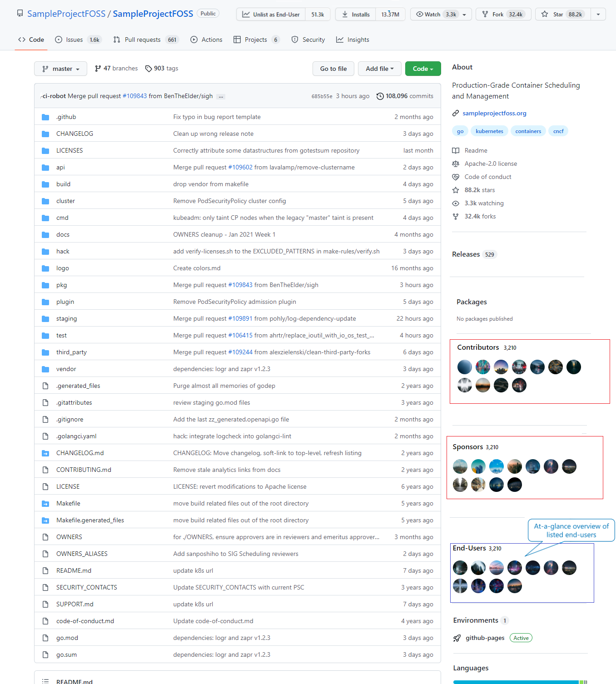Image resolution: width=616 pixels, height=684 pixels.
Task: Click the first Sponsors avatar
Action: (x=460, y=466)
